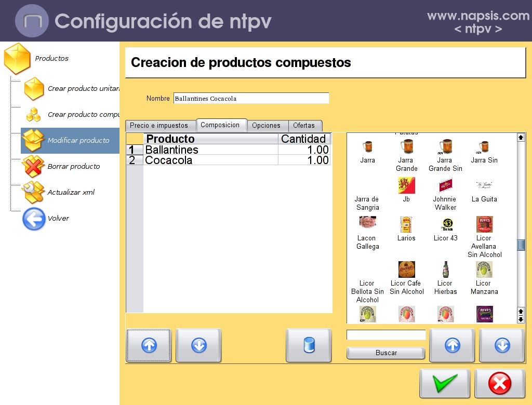Move composition item up with left arrow button

coord(149,345)
